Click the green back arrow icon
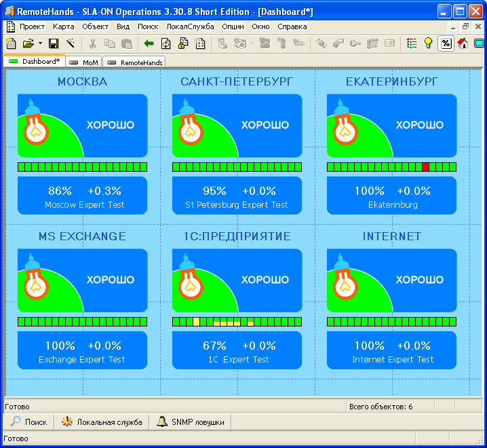The width and height of the screenshot is (487, 448). (x=149, y=43)
